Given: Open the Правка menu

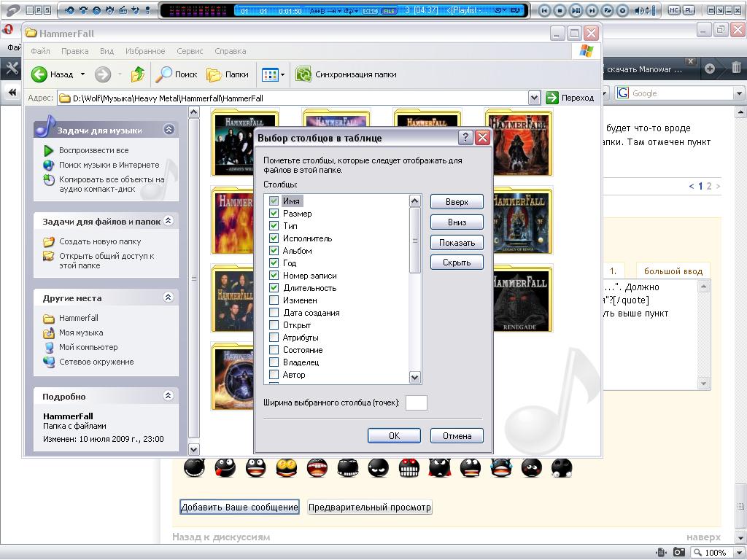Looking at the screenshot, I should tap(75, 51).
